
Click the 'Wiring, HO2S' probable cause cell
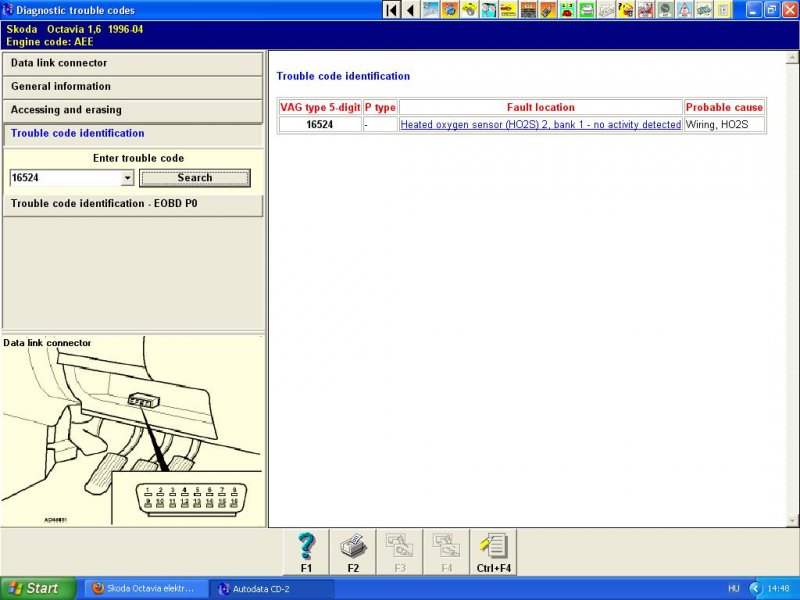724,124
